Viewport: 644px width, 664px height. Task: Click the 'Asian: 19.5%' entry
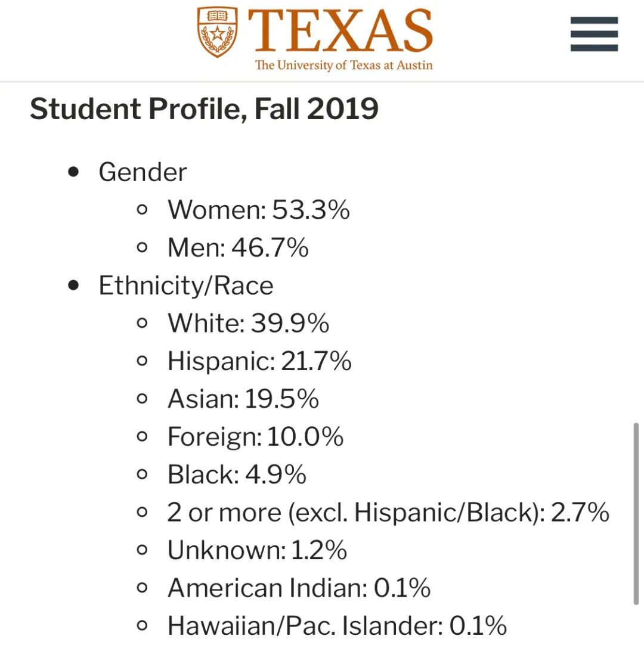click(x=243, y=399)
